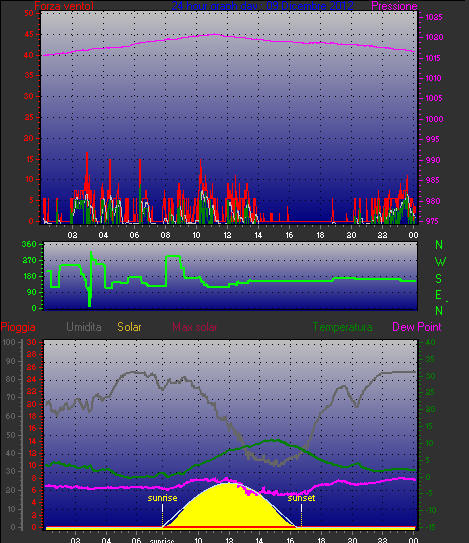
Task: Click the Solar legend label
Action: click(x=129, y=327)
